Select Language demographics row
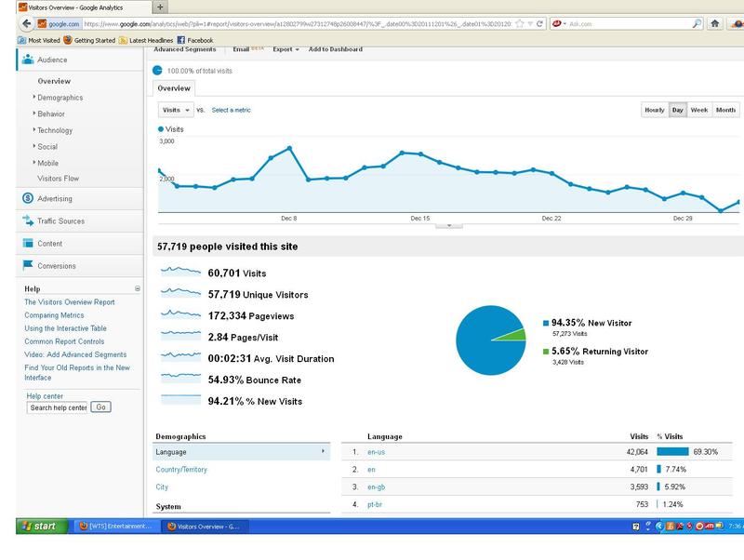The height and width of the screenshot is (560, 744). click(242, 452)
